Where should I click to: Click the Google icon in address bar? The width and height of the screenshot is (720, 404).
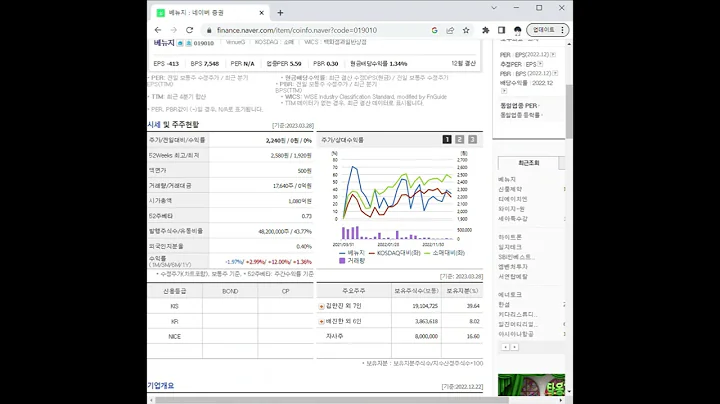click(434, 30)
